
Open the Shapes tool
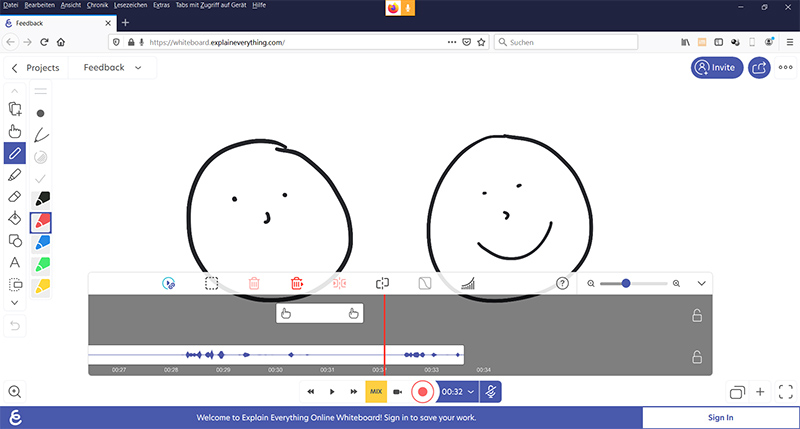(x=15, y=240)
